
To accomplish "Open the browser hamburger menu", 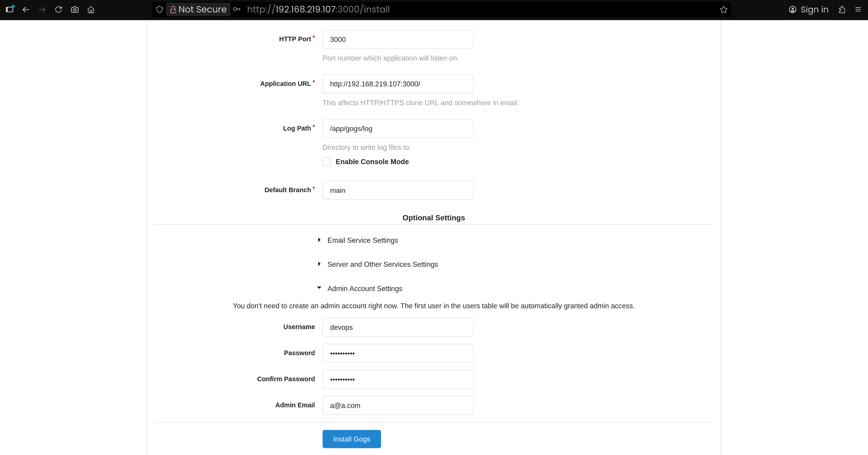I will point(858,10).
